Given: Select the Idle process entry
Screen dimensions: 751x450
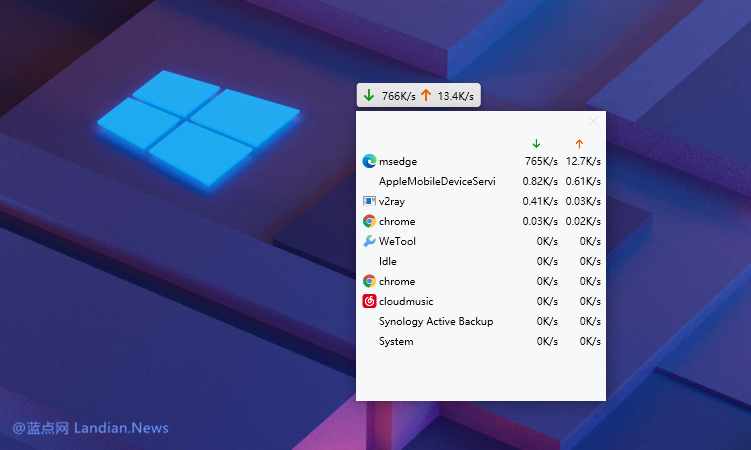Looking at the screenshot, I should coord(388,261).
